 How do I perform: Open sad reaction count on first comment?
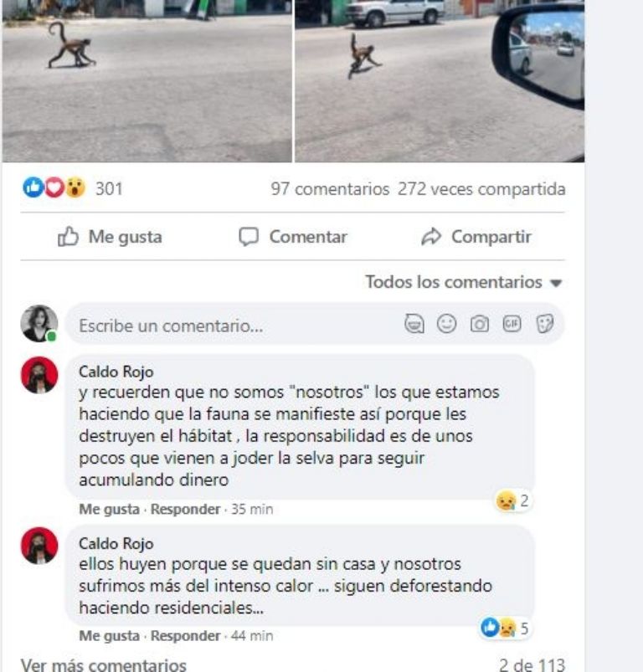pyautogui.click(x=512, y=500)
